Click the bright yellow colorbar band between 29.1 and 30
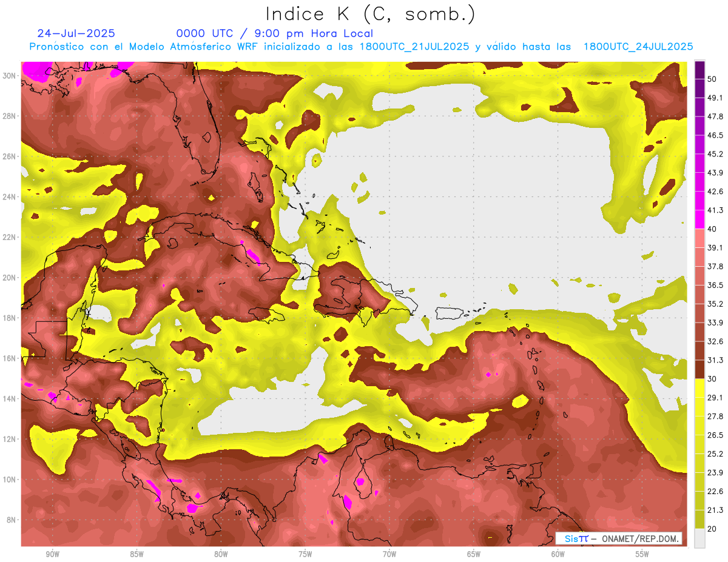Image resolution: width=728 pixels, height=562 pixels. 699,388
